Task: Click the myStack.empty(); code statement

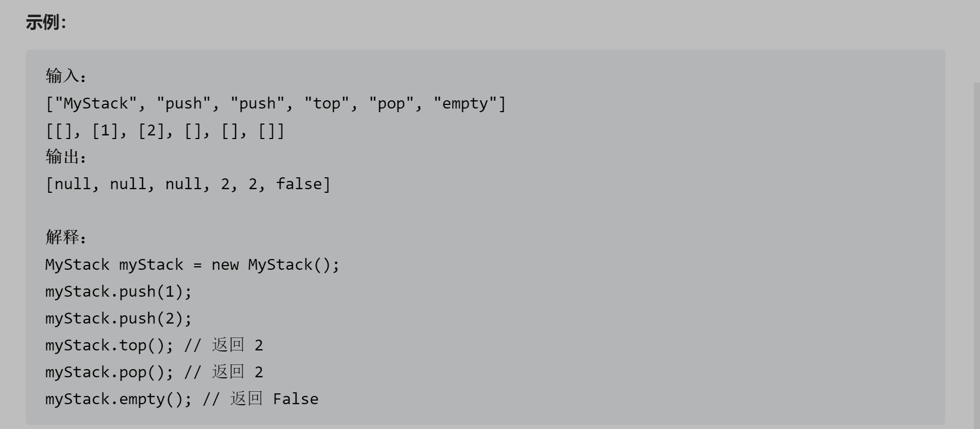Action: tap(118, 399)
